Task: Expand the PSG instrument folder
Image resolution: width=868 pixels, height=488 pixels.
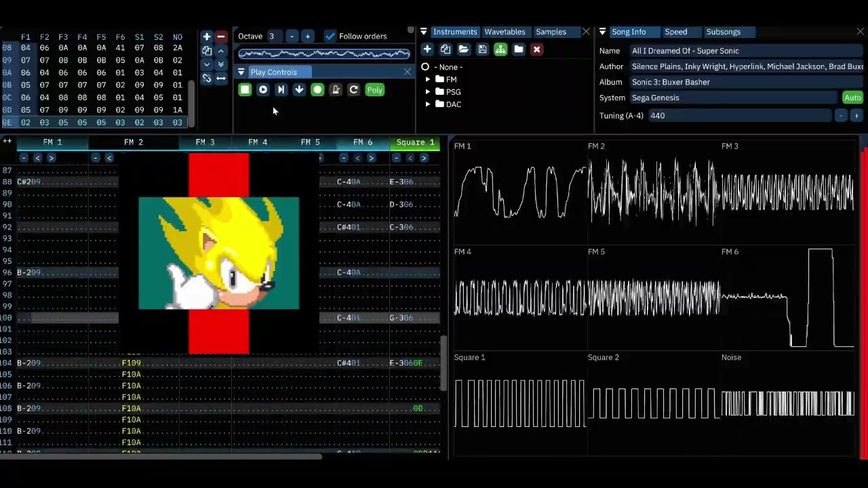Action: tap(428, 91)
